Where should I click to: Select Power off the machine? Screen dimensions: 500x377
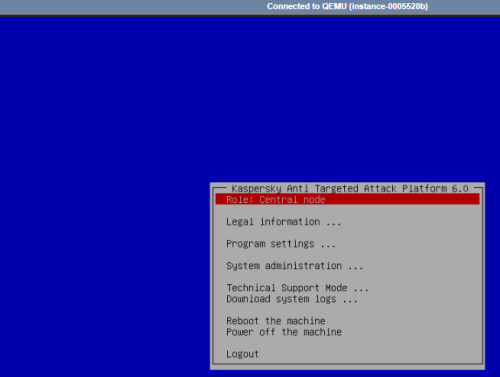tap(284, 332)
